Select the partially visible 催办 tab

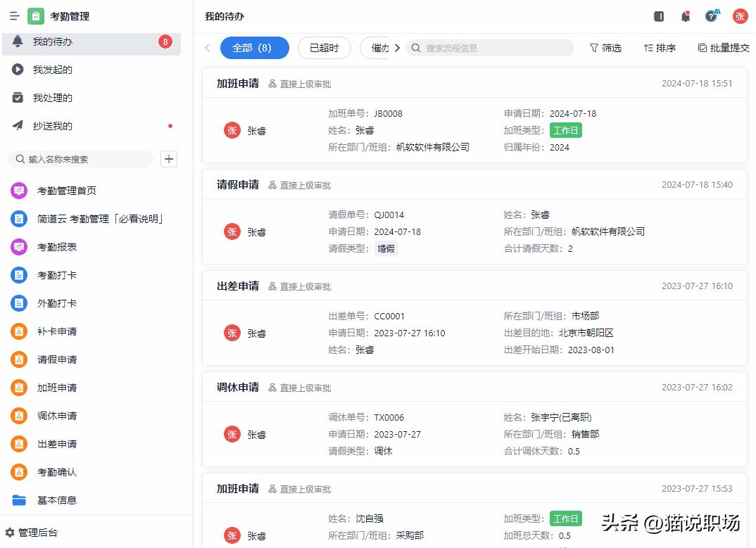coord(375,48)
